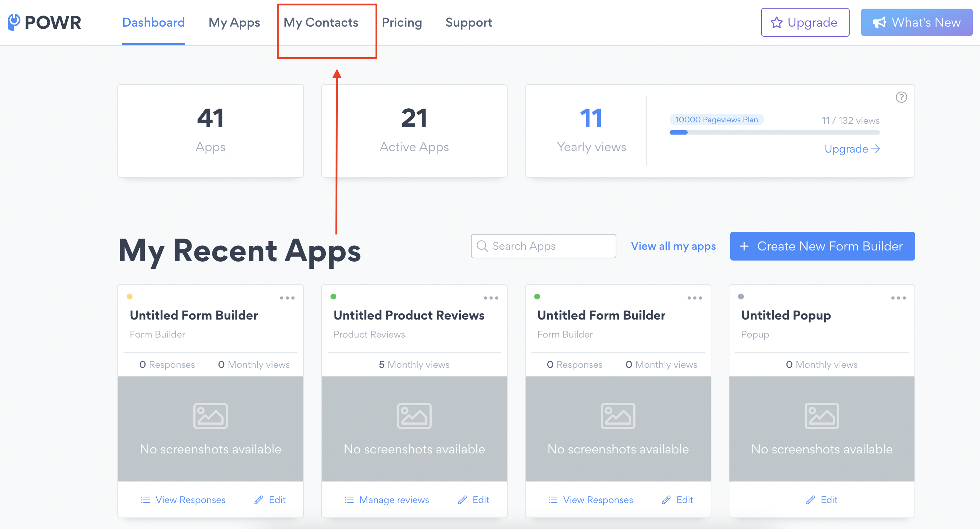Click the pencil Edit on Untitled Product Reviews

pos(474,499)
